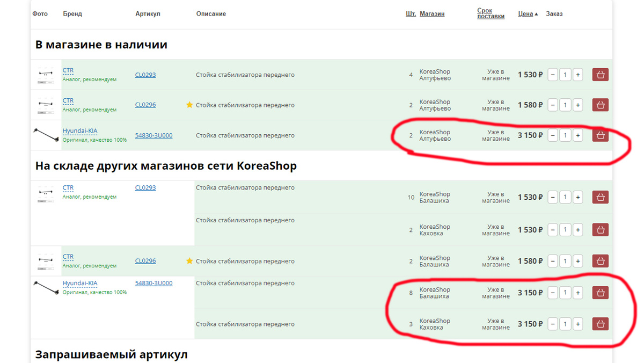
Task: Focus quantity field in Балашиха 3 150 ₽ row
Action: pos(565,293)
